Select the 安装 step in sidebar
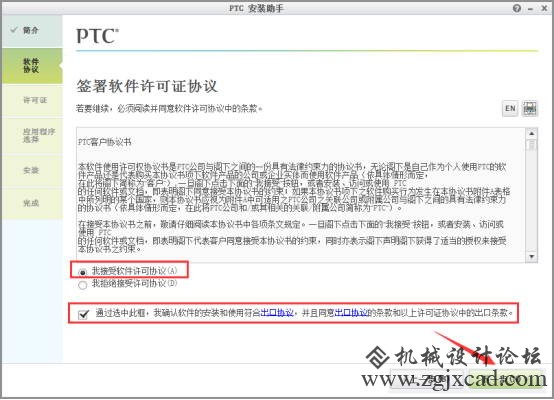 click(32, 170)
